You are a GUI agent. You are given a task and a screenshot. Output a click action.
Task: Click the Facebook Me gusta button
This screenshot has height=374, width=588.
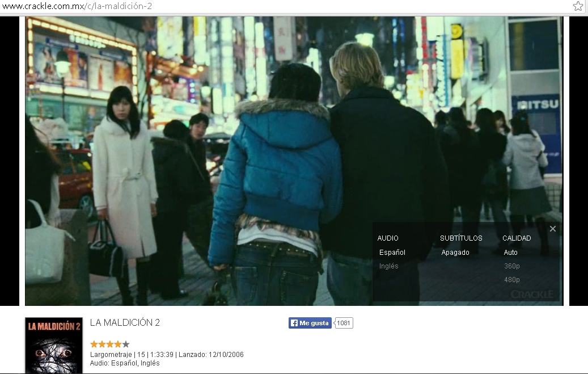(310, 323)
